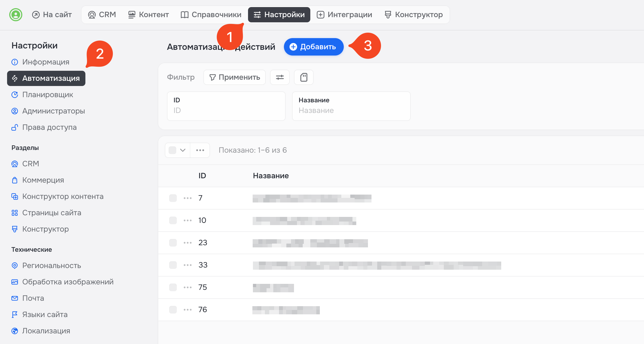
Task: Click the Планировщик clock icon
Action: point(15,95)
